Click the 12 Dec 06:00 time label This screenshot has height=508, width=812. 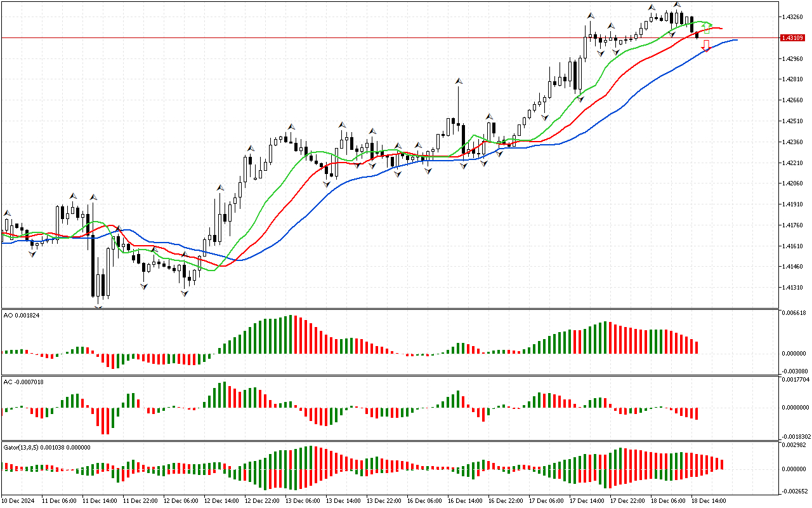pyautogui.click(x=181, y=501)
